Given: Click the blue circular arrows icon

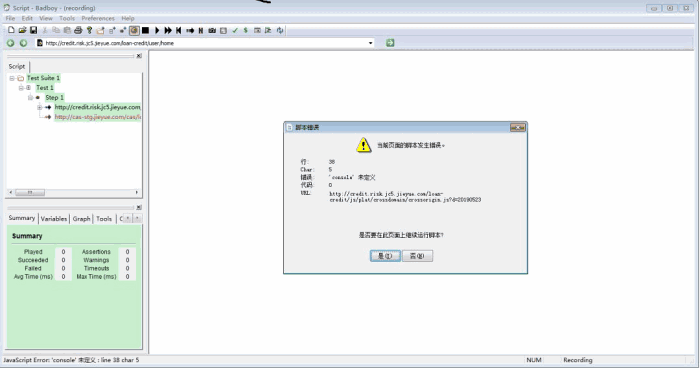Looking at the screenshot, I should coord(280,30).
